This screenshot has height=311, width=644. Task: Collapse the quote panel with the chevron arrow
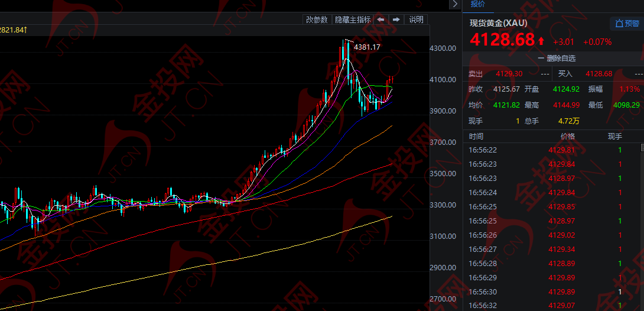tap(455, 4)
